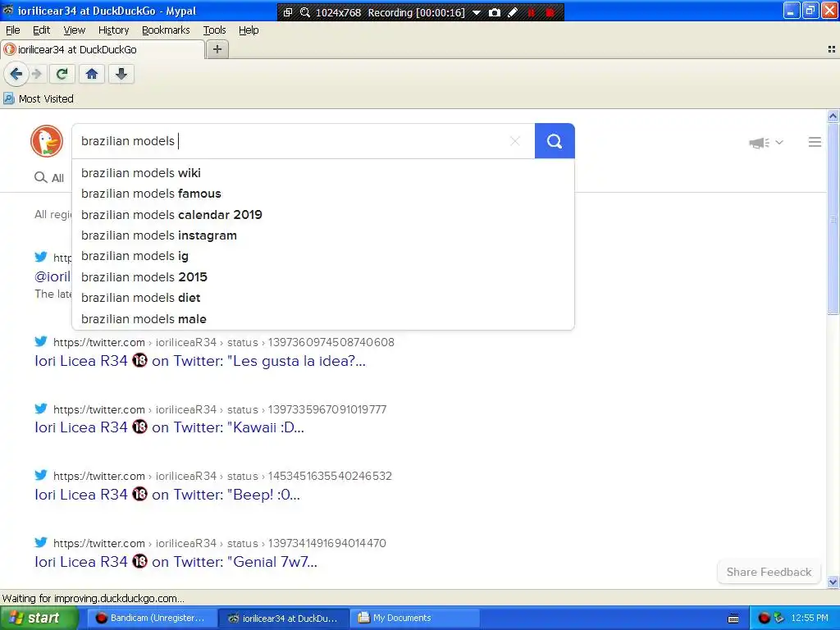
Task: Click the page vertical scrollbar thumb
Action: tap(833, 218)
